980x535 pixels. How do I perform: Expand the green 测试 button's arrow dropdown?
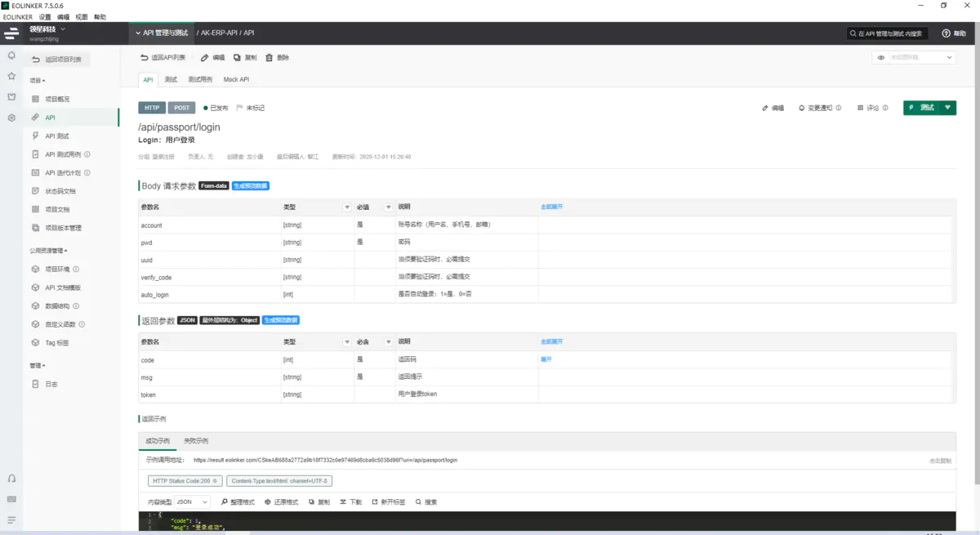(x=948, y=108)
